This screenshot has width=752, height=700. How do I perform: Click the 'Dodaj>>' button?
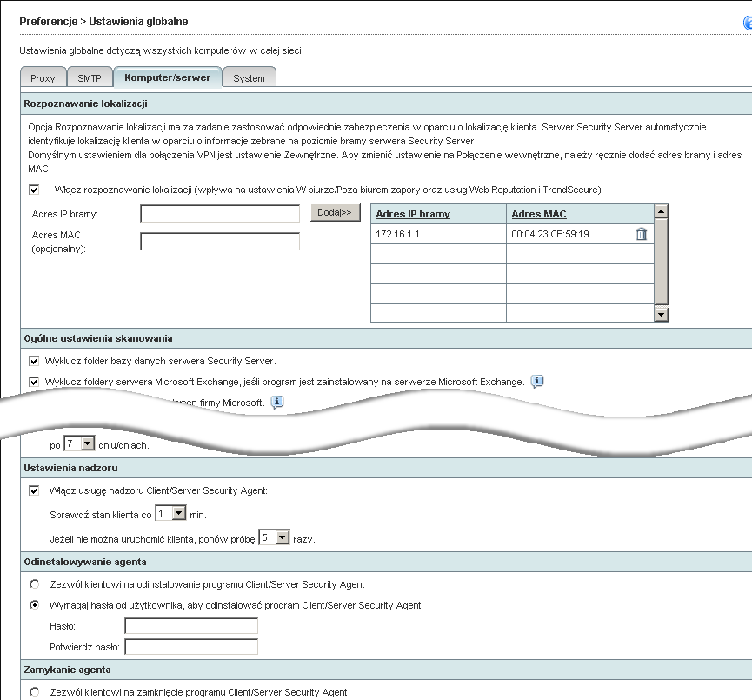tap(335, 212)
